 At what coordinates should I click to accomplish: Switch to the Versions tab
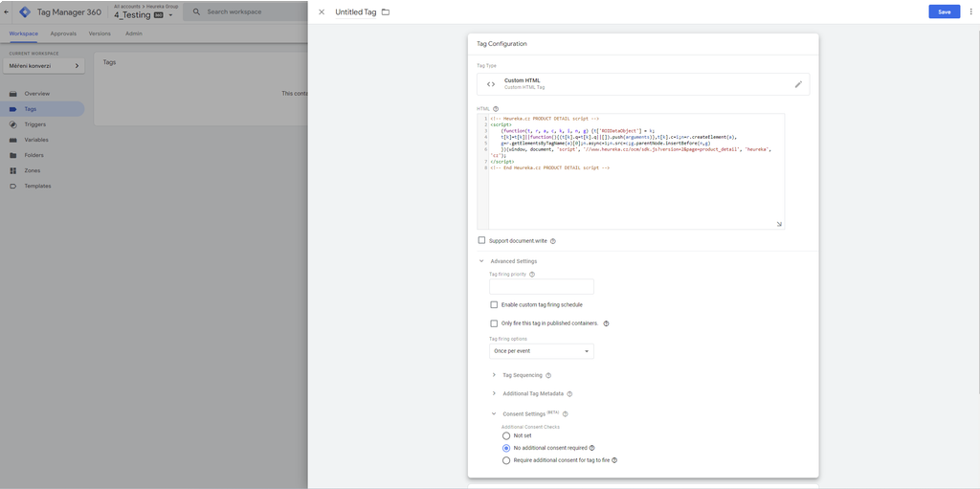pos(100,33)
